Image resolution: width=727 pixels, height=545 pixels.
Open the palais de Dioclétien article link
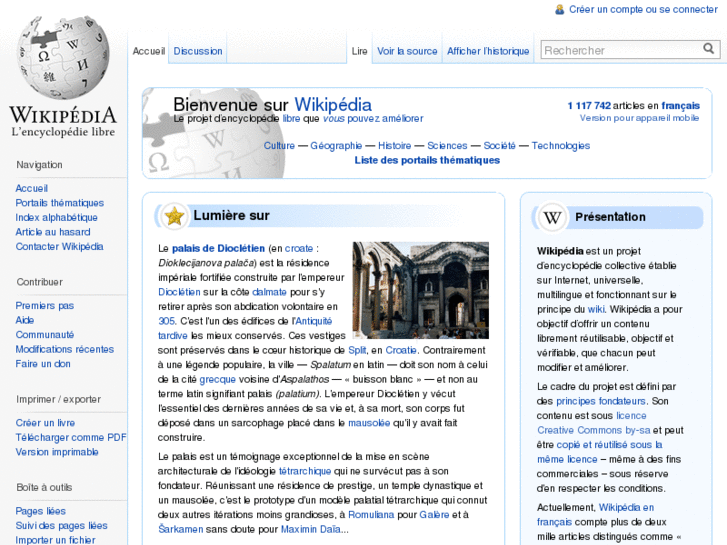(x=218, y=248)
